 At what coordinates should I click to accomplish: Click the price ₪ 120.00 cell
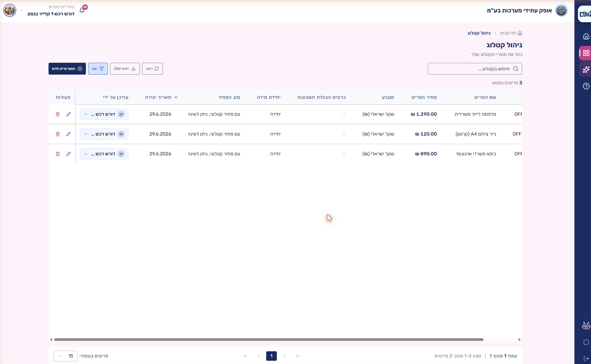pos(426,134)
